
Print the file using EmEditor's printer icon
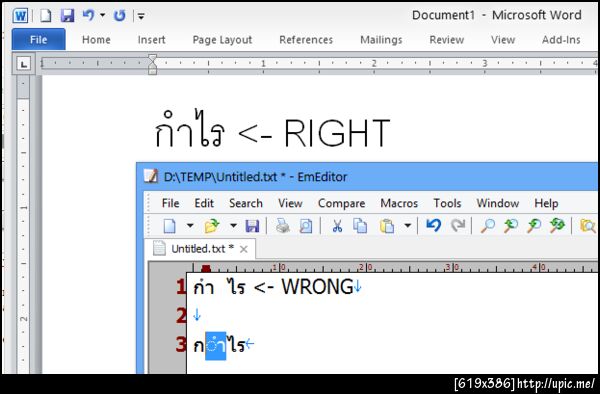283,226
